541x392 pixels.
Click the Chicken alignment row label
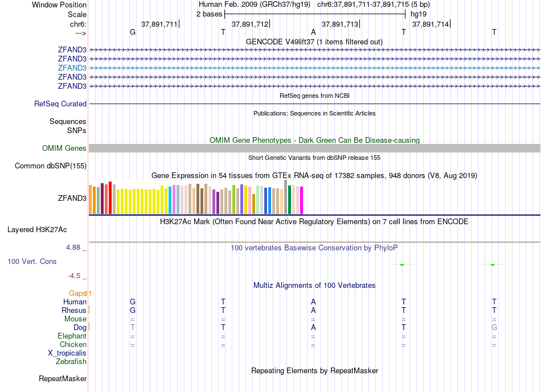73,344
